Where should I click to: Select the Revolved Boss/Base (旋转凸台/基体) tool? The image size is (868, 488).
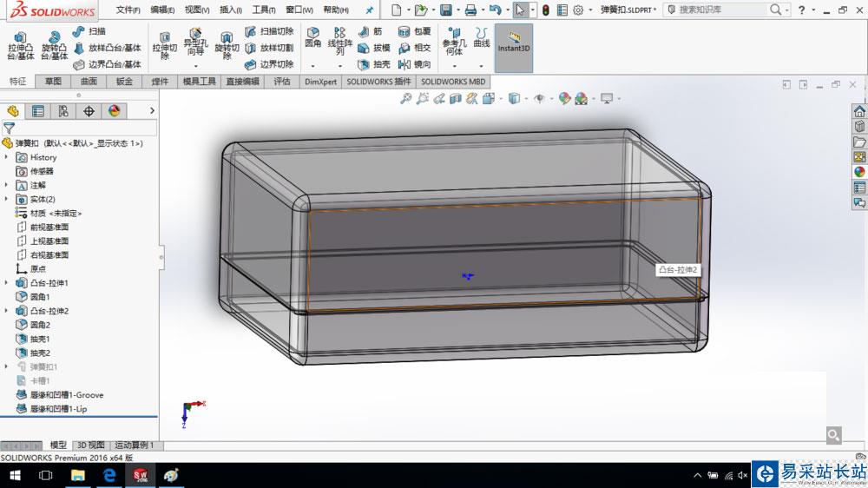54,45
